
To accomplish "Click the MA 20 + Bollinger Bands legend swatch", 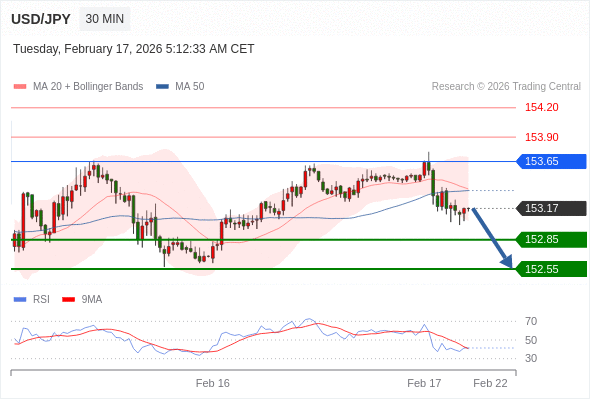I will (20, 87).
